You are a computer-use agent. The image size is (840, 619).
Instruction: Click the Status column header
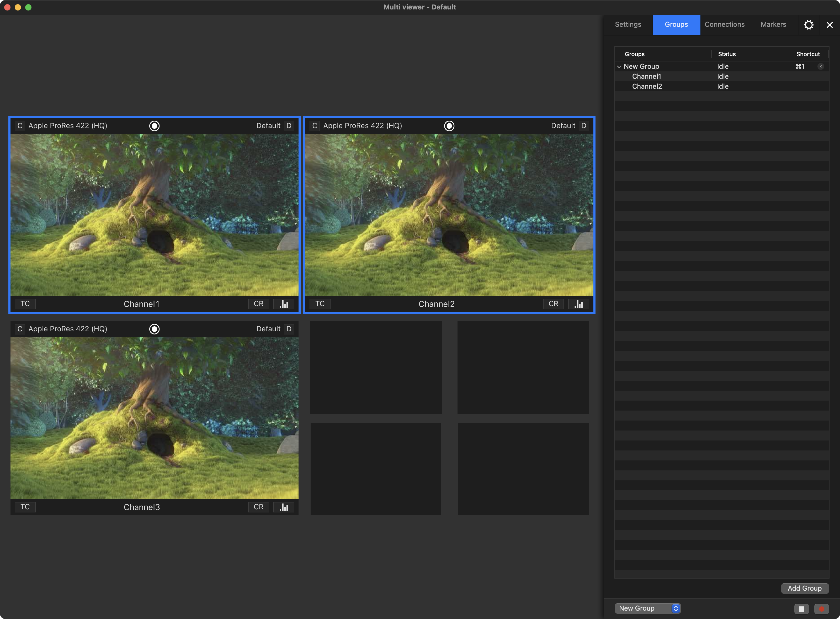pyautogui.click(x=751, y=54)
